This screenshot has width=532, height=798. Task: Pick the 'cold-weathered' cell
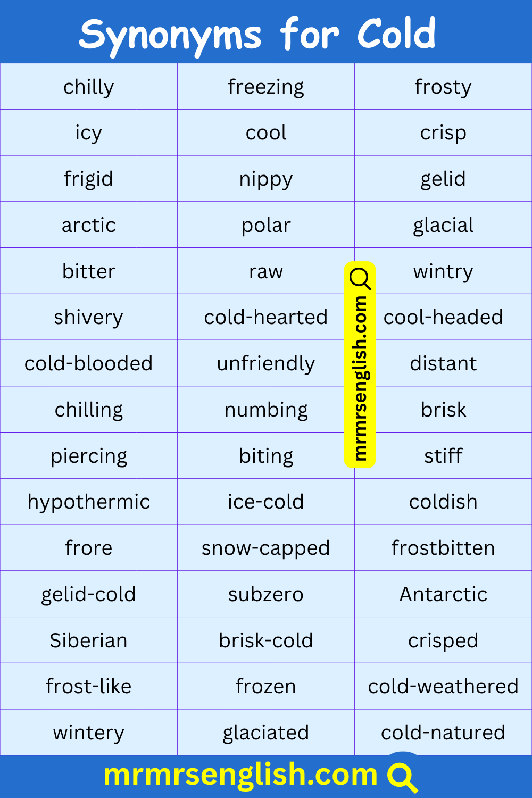tap(443, 686)
